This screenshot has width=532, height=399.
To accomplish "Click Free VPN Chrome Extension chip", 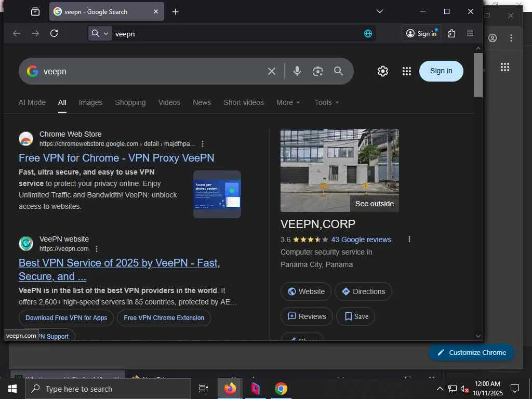I will 164,318.
